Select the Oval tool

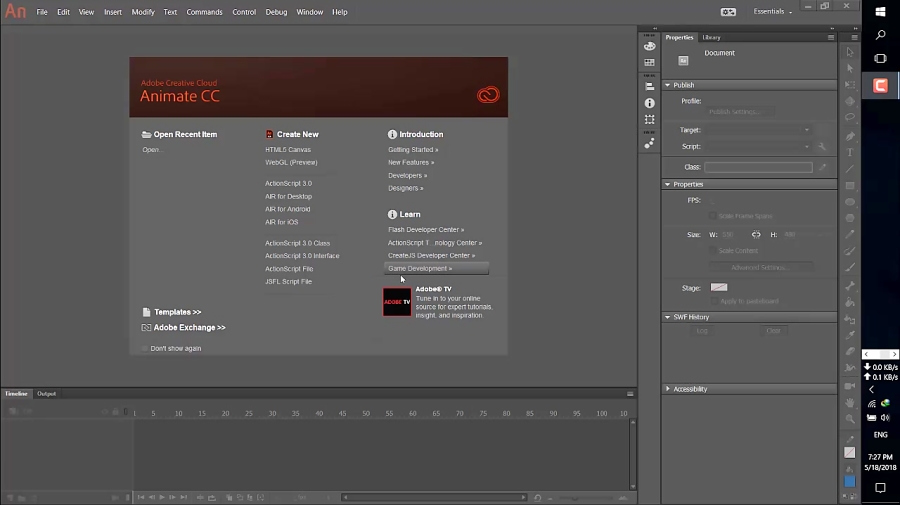[850, 202]
